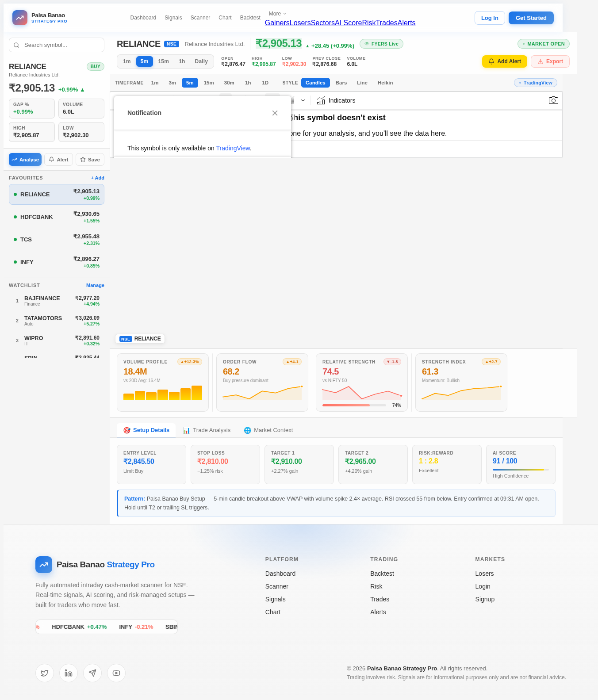The width and height of the screenshot is (598, 700).
Task: Open the Signals nav item
Action: (x=173, y=18)
